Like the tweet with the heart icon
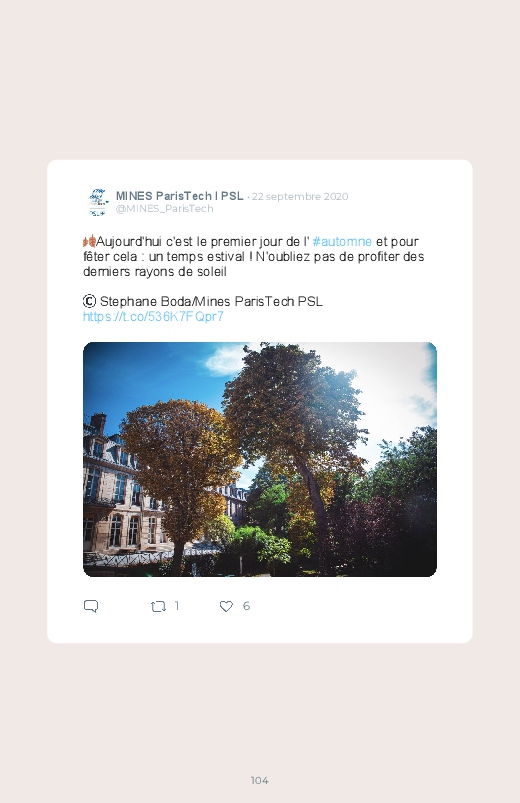Screen dimensions: 520x803 tap(226, 606)
